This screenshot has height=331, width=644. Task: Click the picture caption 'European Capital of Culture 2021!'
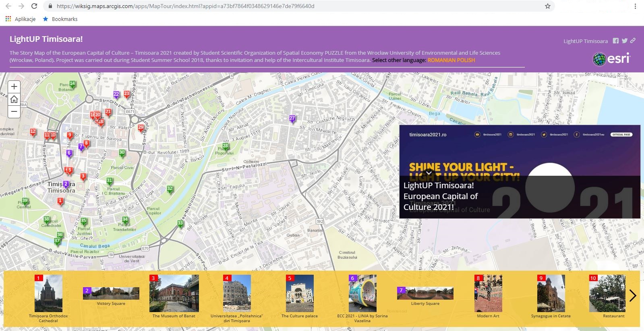441,201
